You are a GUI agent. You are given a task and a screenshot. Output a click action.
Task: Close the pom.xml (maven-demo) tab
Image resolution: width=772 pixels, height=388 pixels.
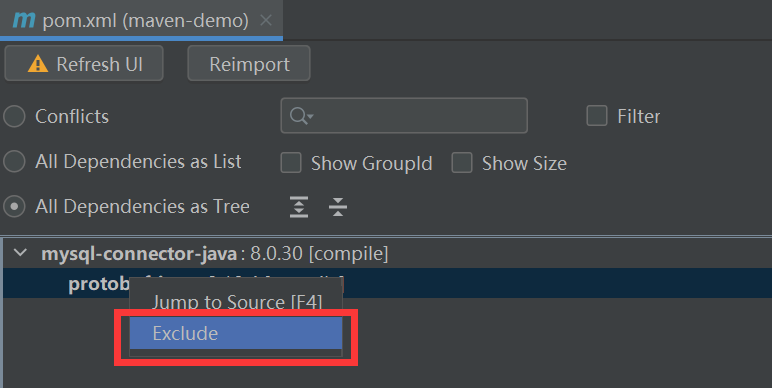pyautogui.click(x=265, y=20)
